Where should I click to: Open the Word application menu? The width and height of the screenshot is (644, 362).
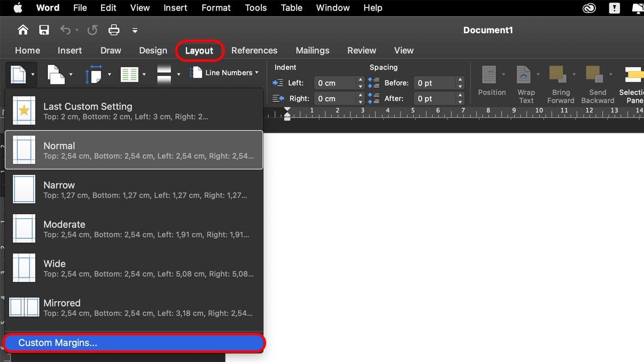click(48, 8)
